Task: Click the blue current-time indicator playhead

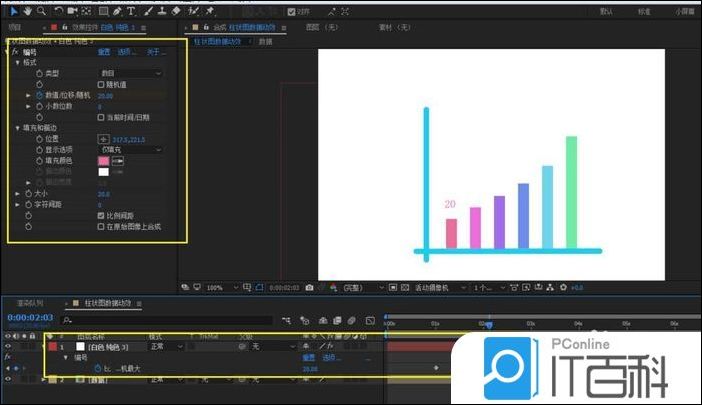Action: point(489,325)
